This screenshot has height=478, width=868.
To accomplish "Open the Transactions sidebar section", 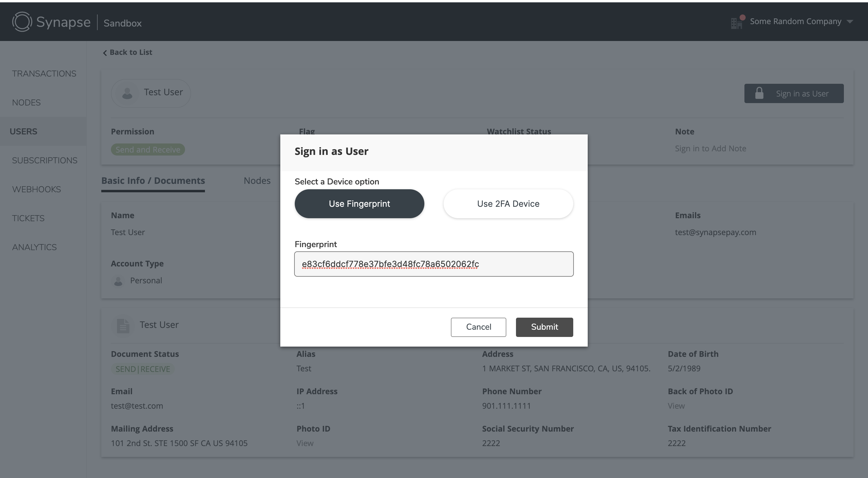I will click(x=44, y=74).
